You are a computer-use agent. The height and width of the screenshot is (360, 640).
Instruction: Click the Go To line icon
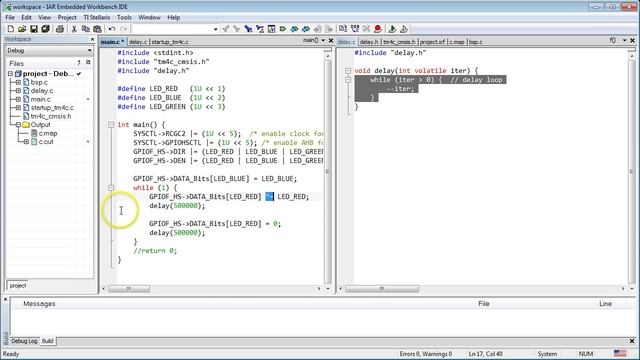click(x=271, y=29)
